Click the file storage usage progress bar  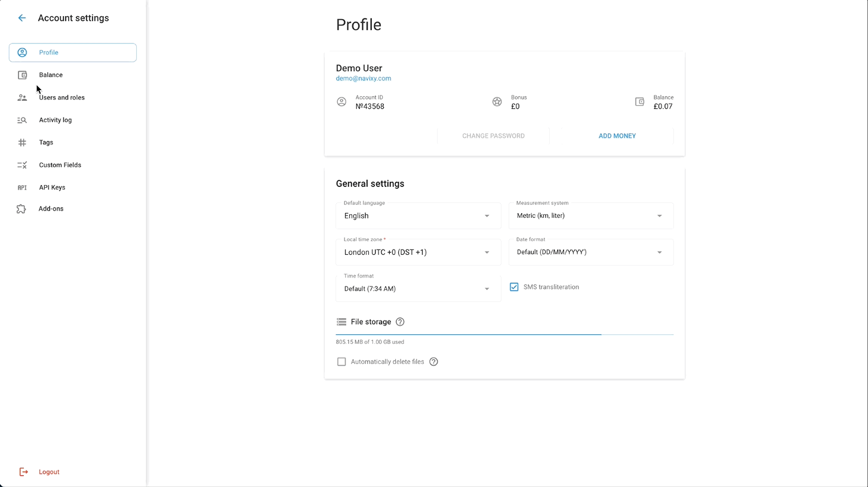504,335
